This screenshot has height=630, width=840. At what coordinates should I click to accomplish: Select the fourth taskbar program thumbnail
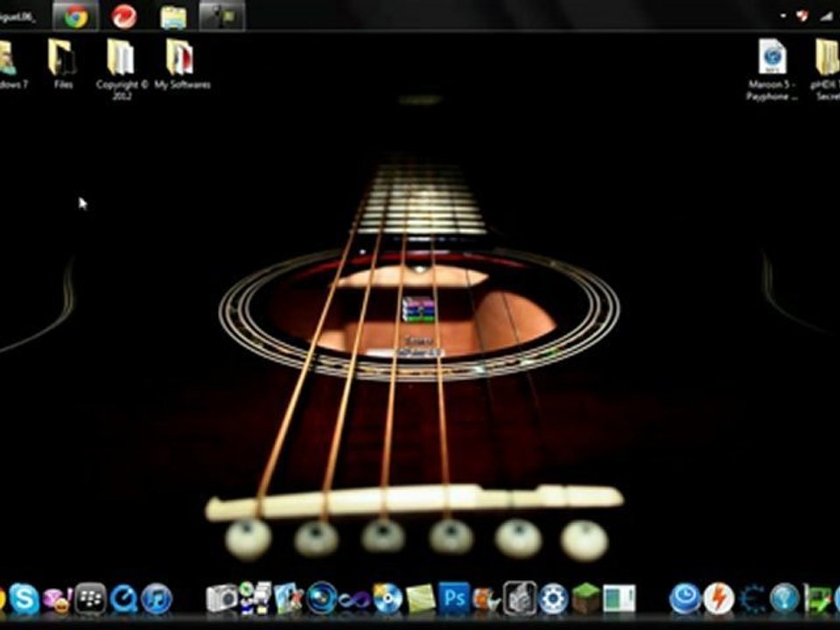(x=222, y=16)
